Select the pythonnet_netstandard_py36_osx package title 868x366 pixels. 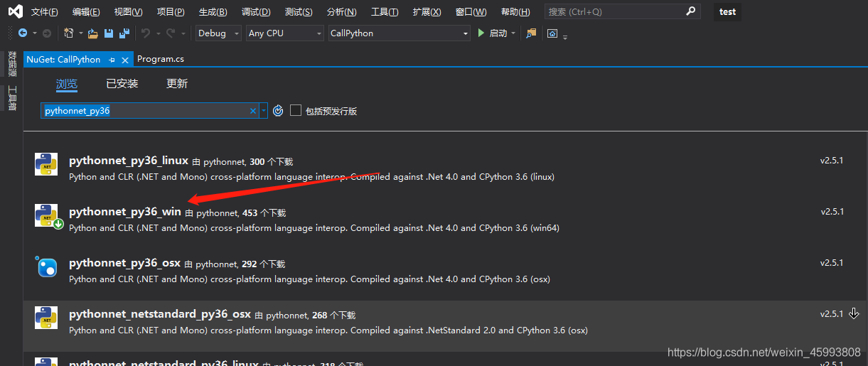160,314
